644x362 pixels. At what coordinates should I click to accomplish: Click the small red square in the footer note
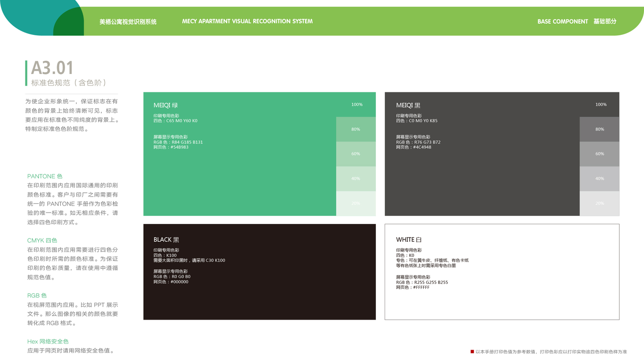[x=472, y=352]
